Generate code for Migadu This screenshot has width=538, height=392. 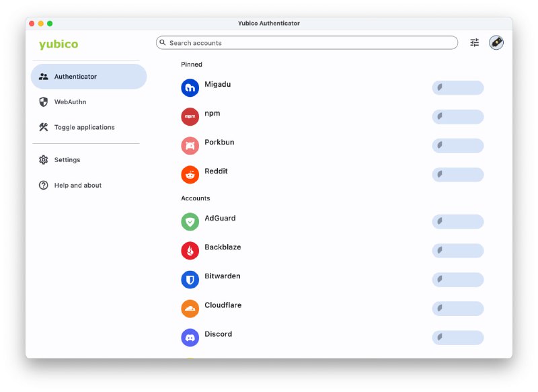(458, 88)
